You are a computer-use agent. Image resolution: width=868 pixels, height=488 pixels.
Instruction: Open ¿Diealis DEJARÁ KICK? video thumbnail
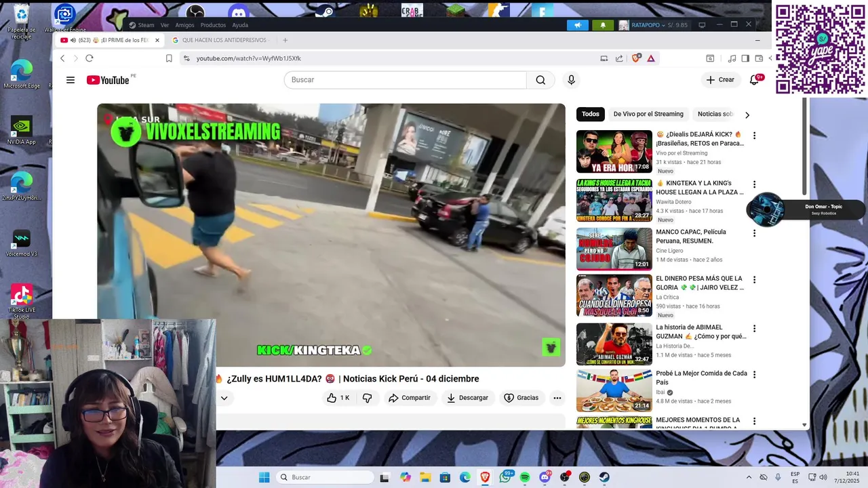pos(614,152)
